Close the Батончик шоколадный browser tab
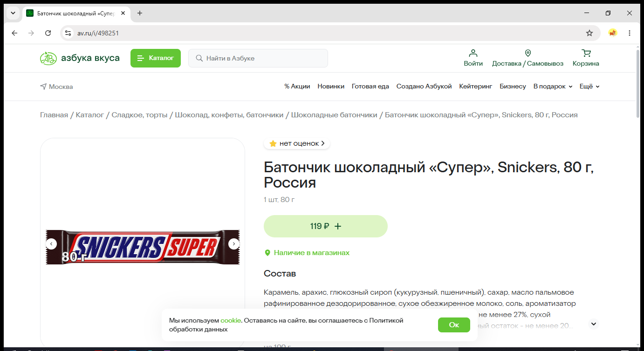The image size is (644, 351). point(123,13)
